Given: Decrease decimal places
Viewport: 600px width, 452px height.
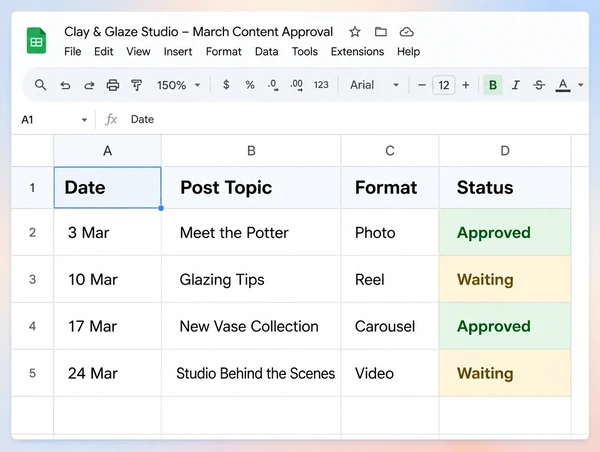Looking at the screenshot, I should (x=273, y=85).
